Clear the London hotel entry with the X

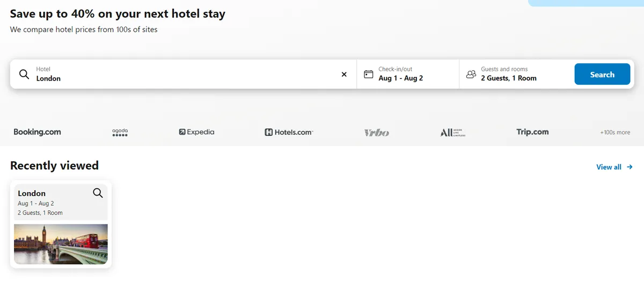coord(344,74)
